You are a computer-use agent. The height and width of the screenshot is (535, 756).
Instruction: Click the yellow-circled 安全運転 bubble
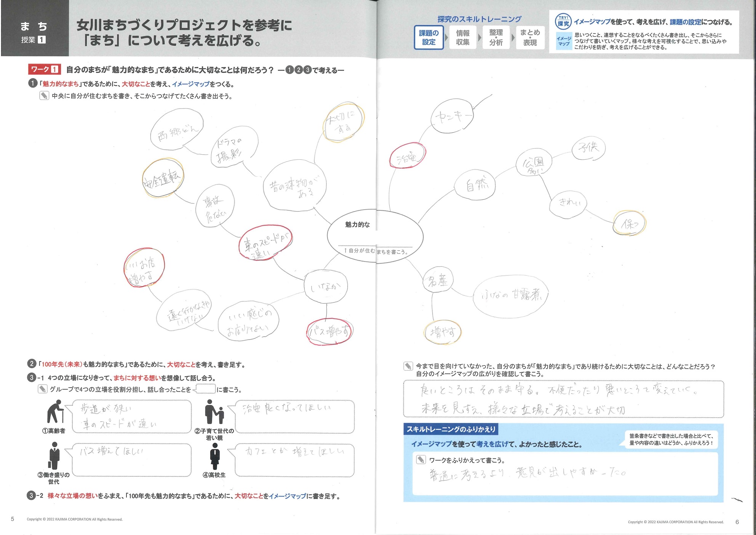click(x=163, y=178)
